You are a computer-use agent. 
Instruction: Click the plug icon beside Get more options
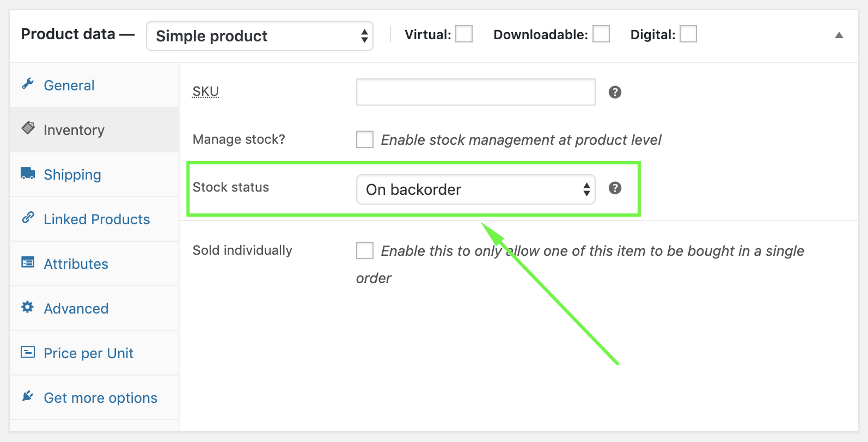tap(28, 396)
